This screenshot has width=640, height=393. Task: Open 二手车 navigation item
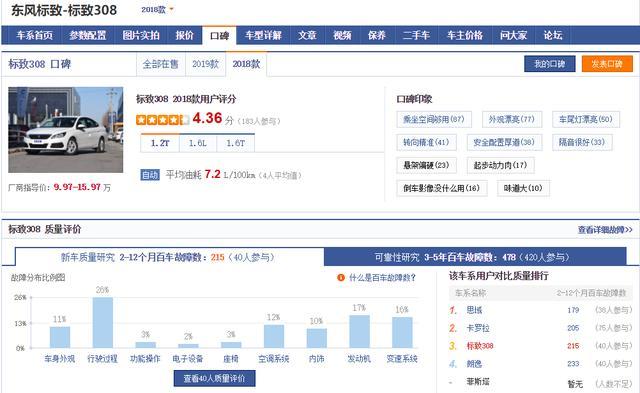pyautogui.click(x=416, y=36)
